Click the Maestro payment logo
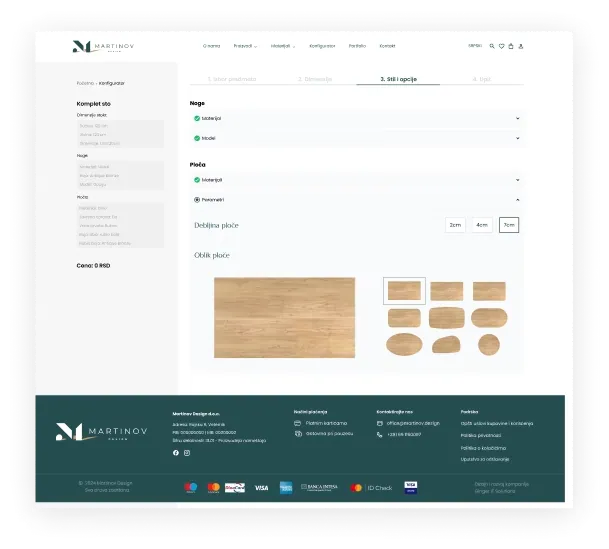 (x=191, y=487)
